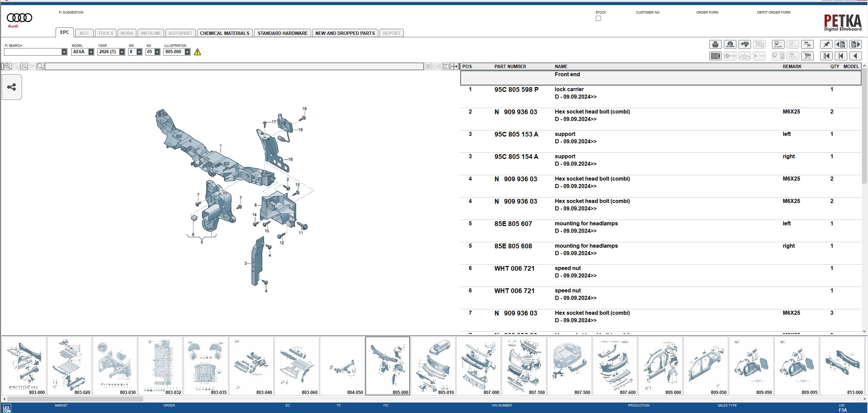Toggle the 3D view button
The width and height of the screenshot is (868, 413).
click(x=428, y=66)
